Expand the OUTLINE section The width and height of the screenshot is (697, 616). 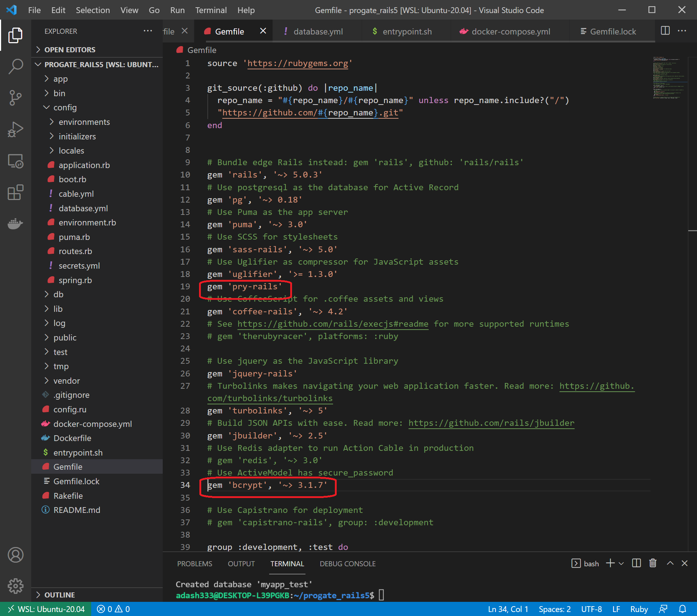coord(97,595)
